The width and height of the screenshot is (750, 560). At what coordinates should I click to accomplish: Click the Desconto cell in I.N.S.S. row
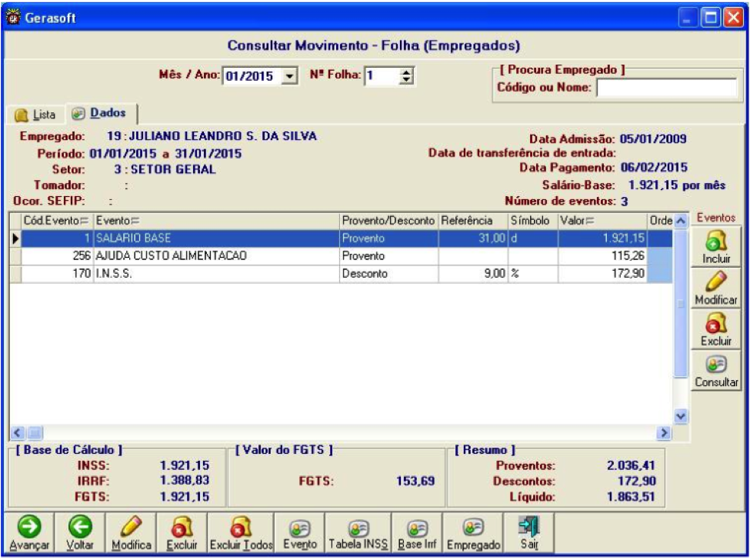(388, 274)
